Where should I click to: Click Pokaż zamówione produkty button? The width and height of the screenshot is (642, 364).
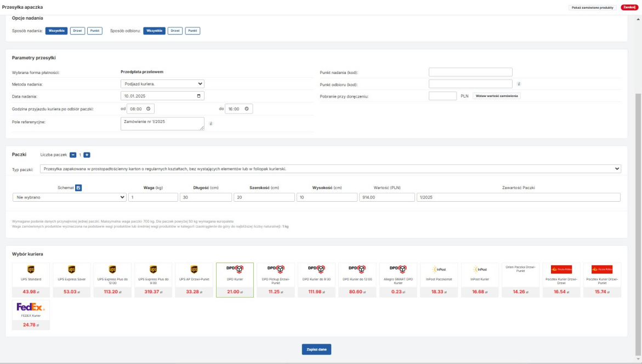594,7
